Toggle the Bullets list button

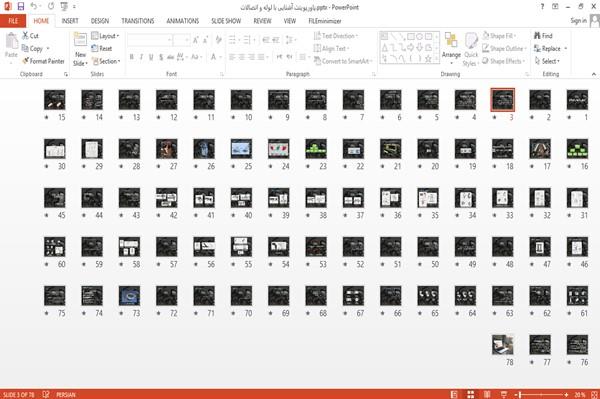pos(232,39)
